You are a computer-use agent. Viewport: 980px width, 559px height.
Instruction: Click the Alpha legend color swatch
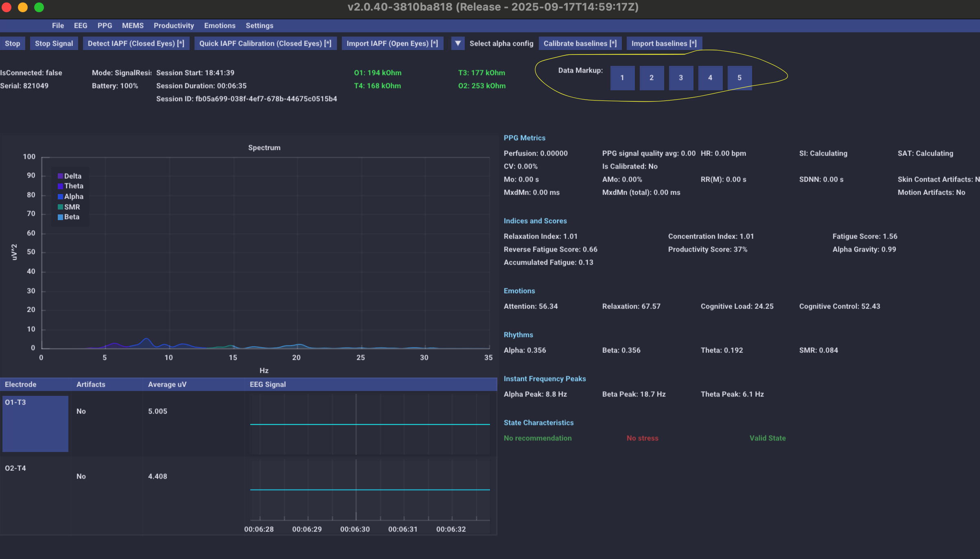tap(60, 197)
